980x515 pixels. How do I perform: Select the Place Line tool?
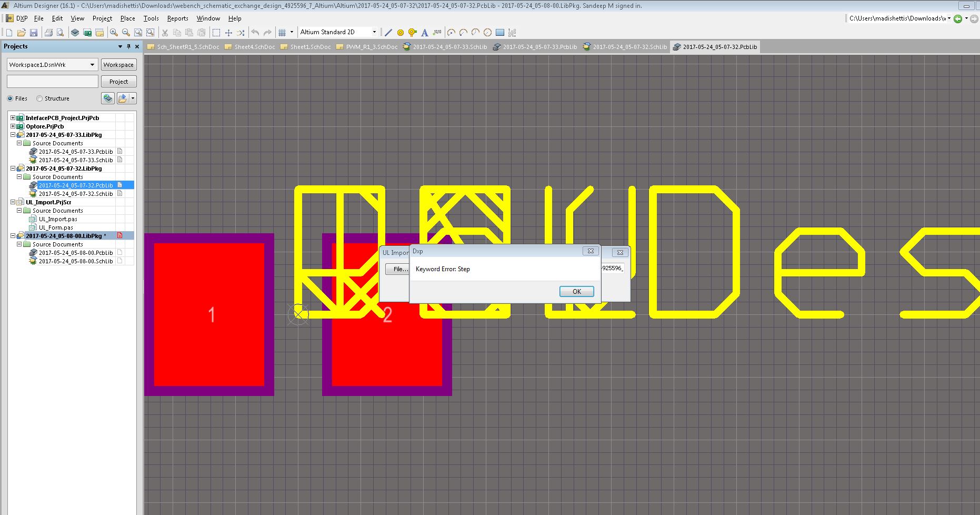coord(388,33)
